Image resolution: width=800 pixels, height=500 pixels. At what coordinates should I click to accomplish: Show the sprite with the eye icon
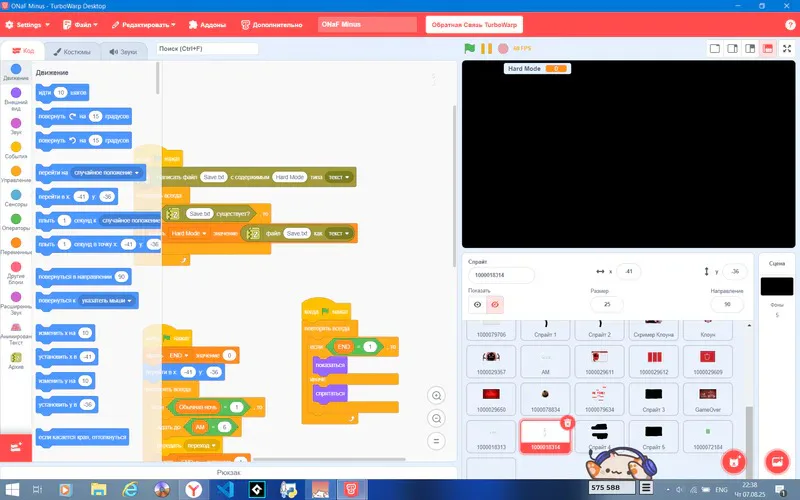(x=477, y=305)
